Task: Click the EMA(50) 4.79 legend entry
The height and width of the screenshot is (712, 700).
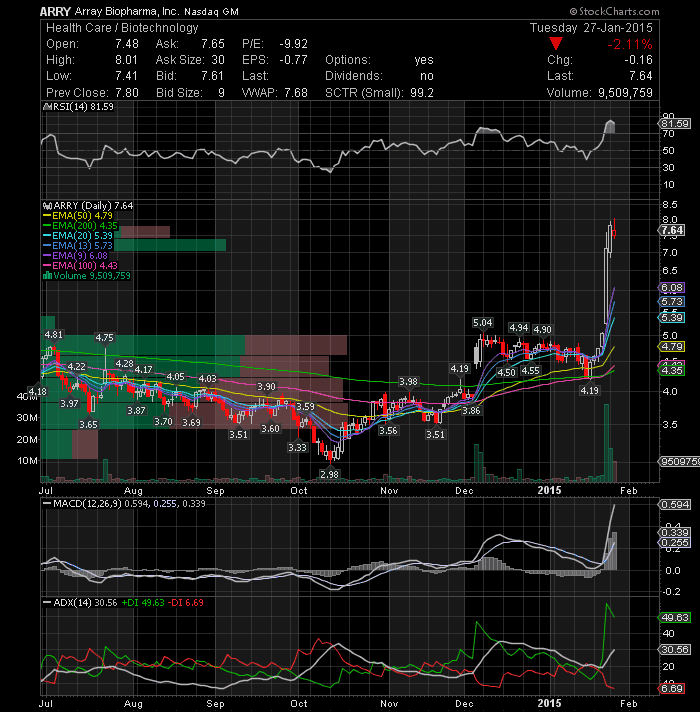Action: click(78, 216)
